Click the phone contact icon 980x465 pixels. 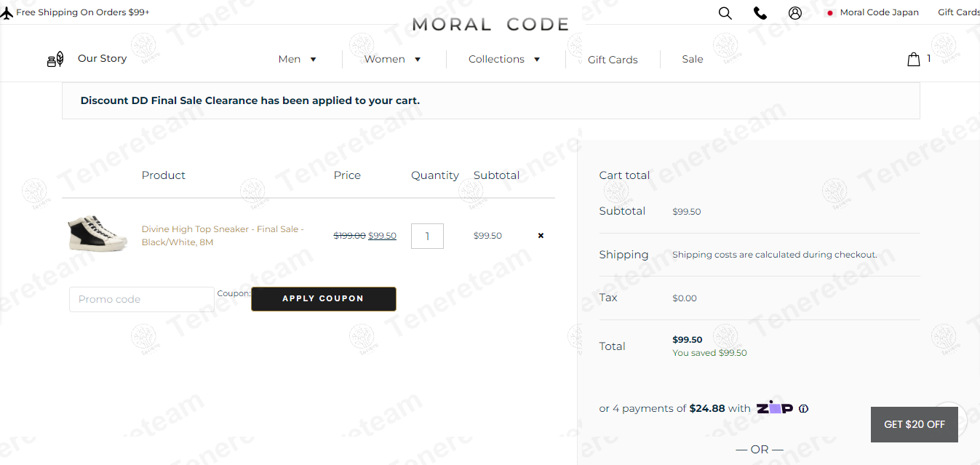760,12
